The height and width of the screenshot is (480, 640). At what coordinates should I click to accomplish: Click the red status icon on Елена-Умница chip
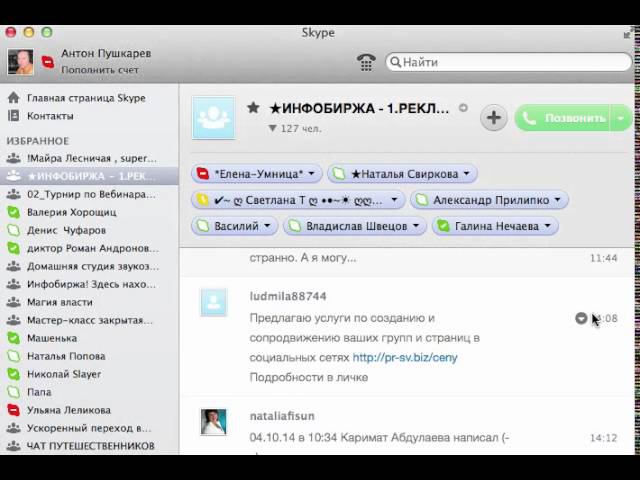tap(202, 174)
